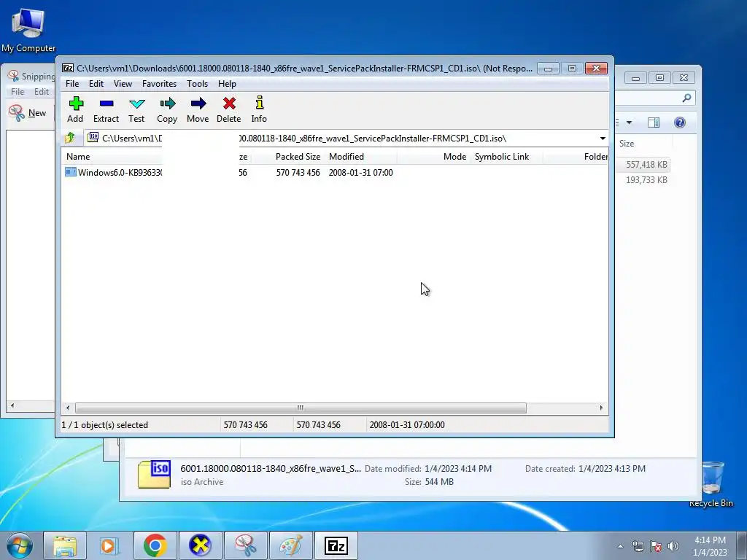Open Windows Explorer from the taskbar
747x560 pixels.
click(x=65, y=545)
